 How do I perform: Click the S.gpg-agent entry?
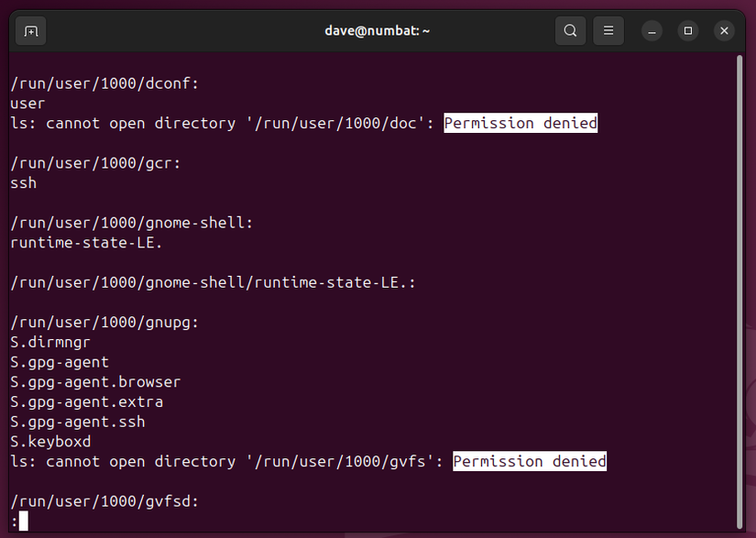click(60, 362)
